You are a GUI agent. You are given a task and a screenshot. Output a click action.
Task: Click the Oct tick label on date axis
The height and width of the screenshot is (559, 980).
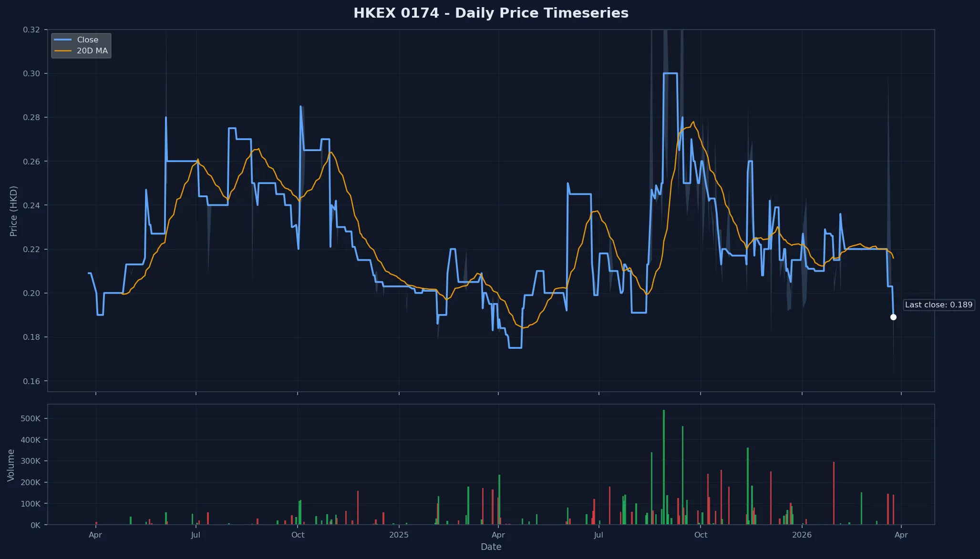[x=298, y=535]
